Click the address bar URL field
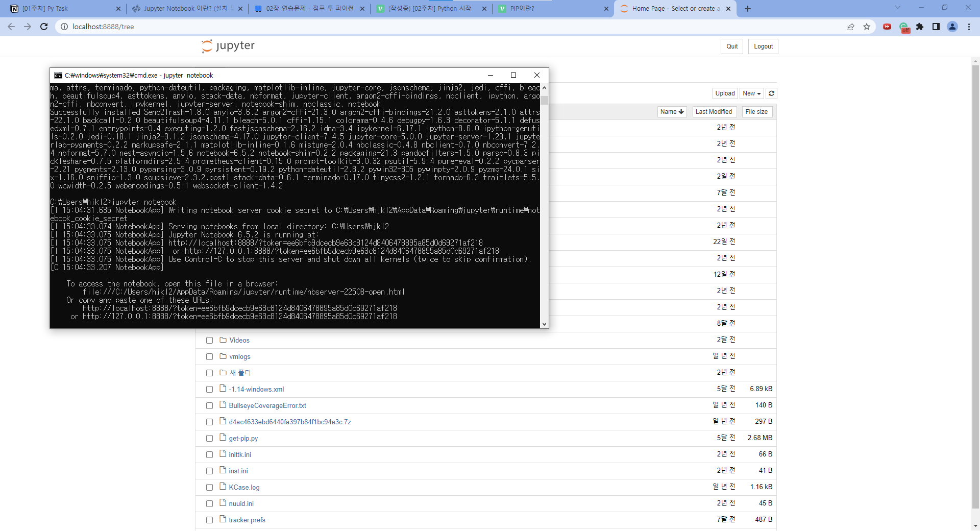980x531 pixels. click(x=449, y=27)
